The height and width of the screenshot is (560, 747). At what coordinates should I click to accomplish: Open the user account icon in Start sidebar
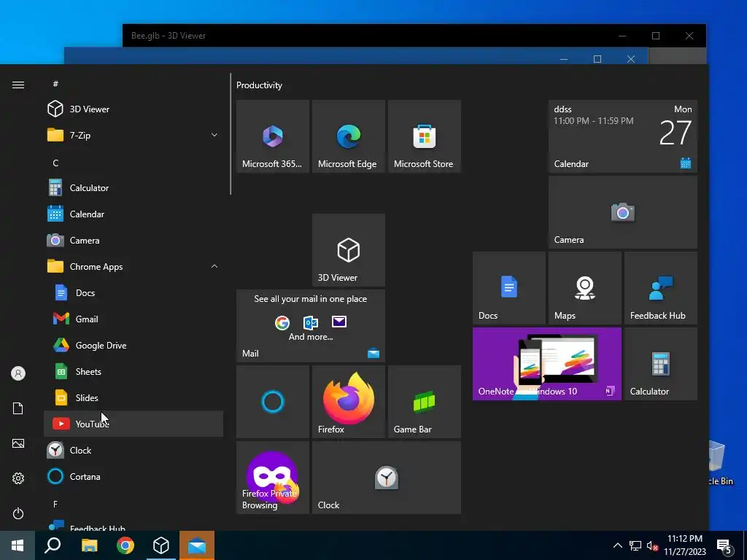tap(18, 373)
